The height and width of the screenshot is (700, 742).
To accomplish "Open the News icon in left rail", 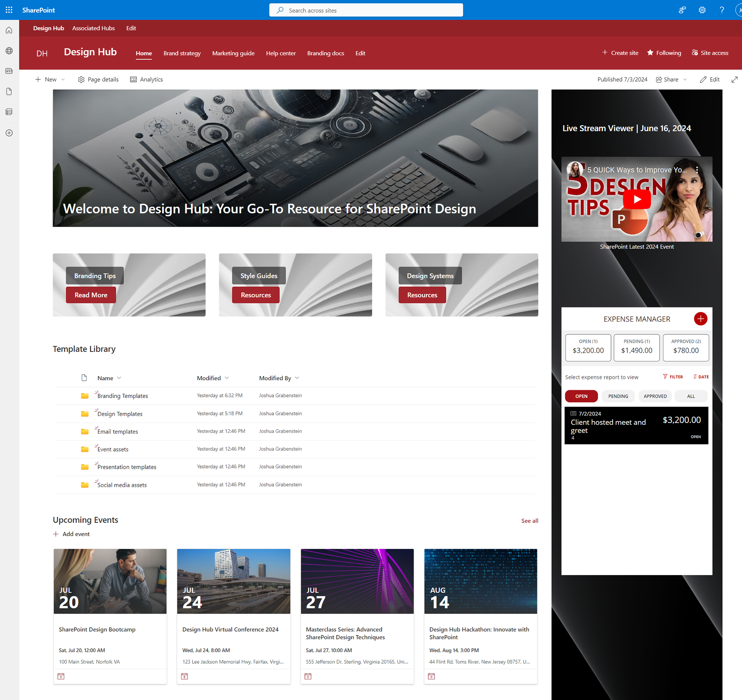I will pos(9,71).
